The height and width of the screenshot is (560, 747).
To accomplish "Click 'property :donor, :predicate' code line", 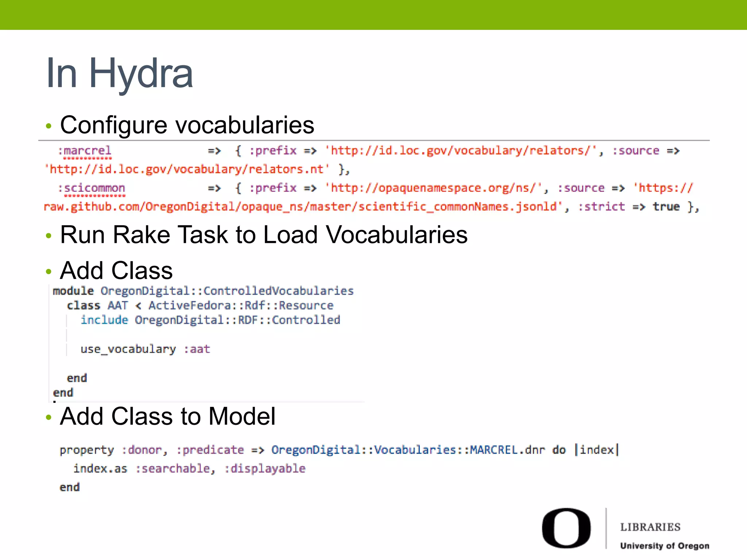I will (339, 450).
